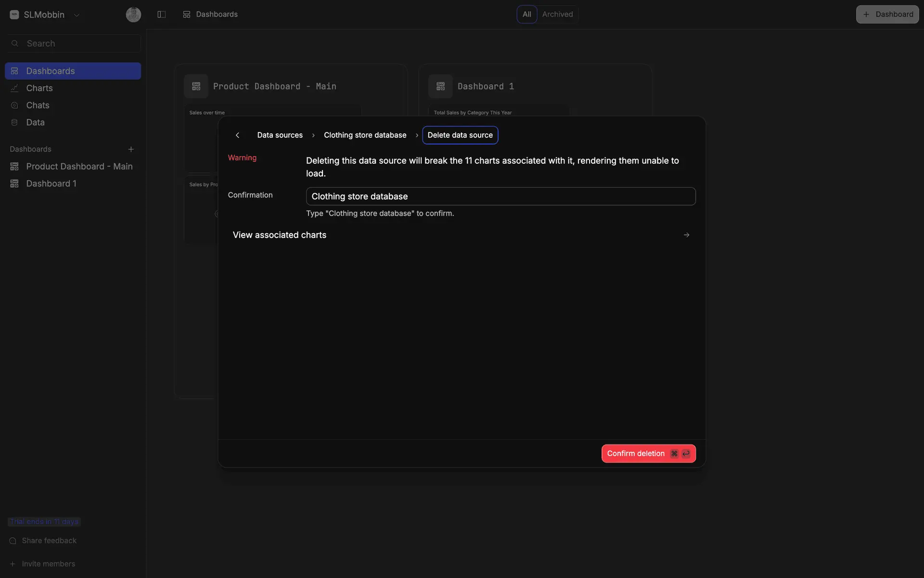Expand View associated charts row

(x=461, y=235)
